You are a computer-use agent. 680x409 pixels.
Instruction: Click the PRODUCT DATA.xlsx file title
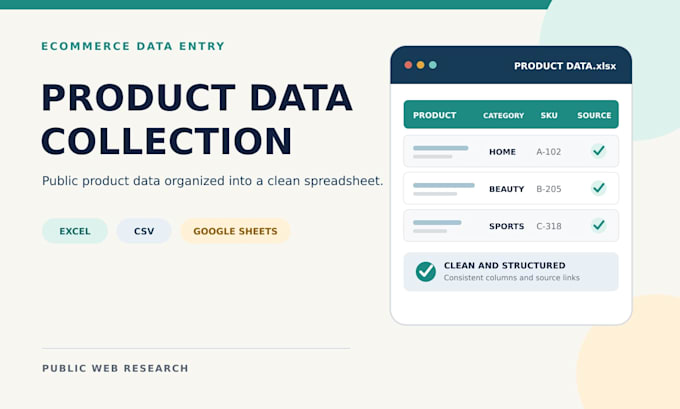(x=565, y=66)
